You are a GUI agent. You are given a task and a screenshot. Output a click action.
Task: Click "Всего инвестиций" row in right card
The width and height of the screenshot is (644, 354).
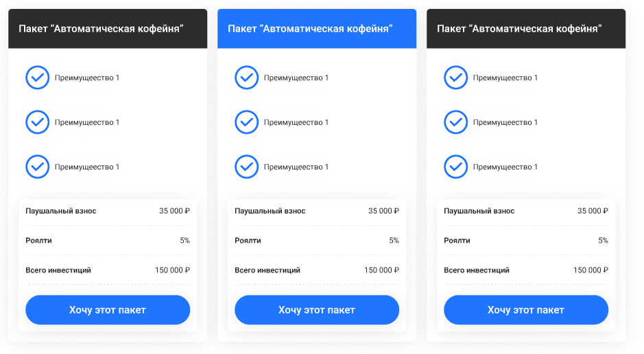526,270
